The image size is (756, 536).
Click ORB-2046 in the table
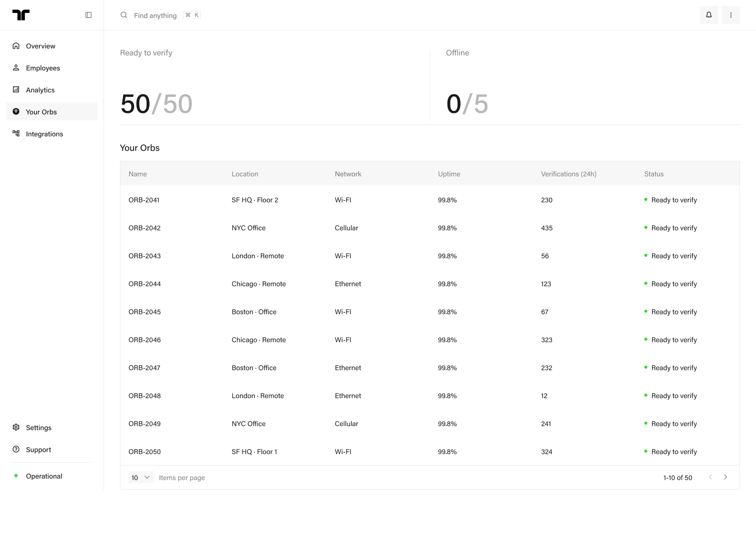pyautogui.click(x=144, y=340)
